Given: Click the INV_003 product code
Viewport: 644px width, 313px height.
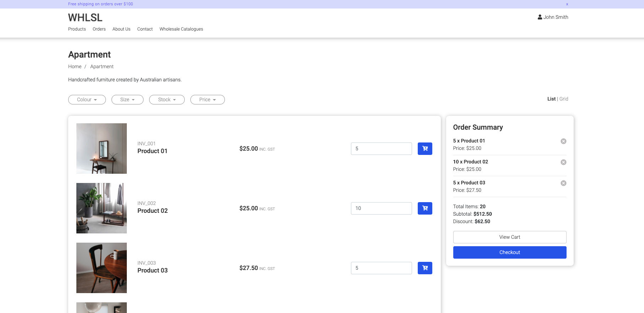Looking at the screenshot, I should [146, 263].
